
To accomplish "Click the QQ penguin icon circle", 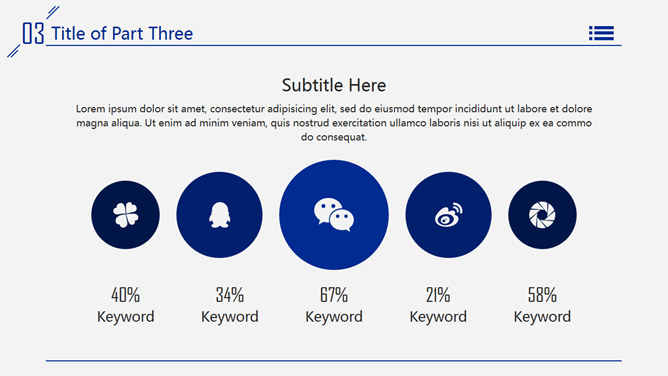I will click(219, 215).
